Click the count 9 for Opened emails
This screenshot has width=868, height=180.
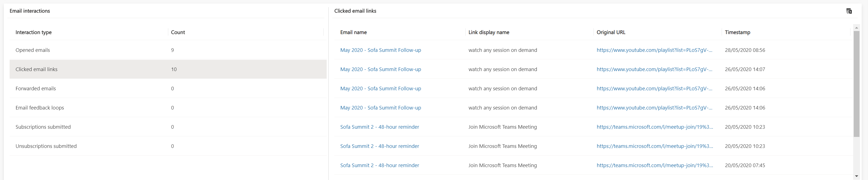click(172, 50)
